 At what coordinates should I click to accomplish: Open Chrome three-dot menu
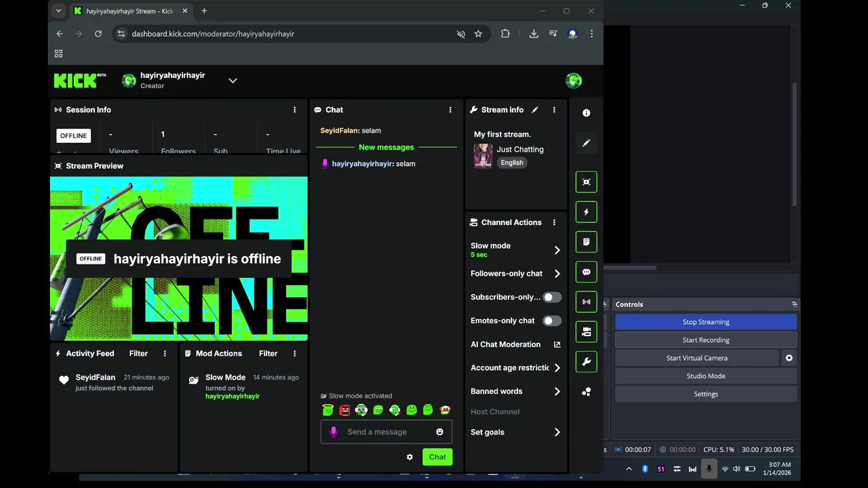point(591,34)
